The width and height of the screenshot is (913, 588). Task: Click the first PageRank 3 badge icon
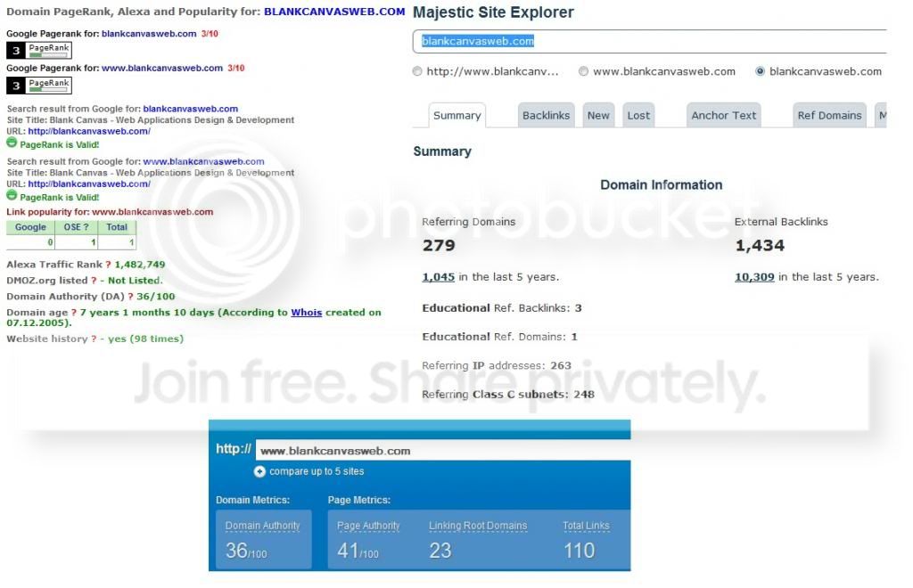[x=39, y=51]
